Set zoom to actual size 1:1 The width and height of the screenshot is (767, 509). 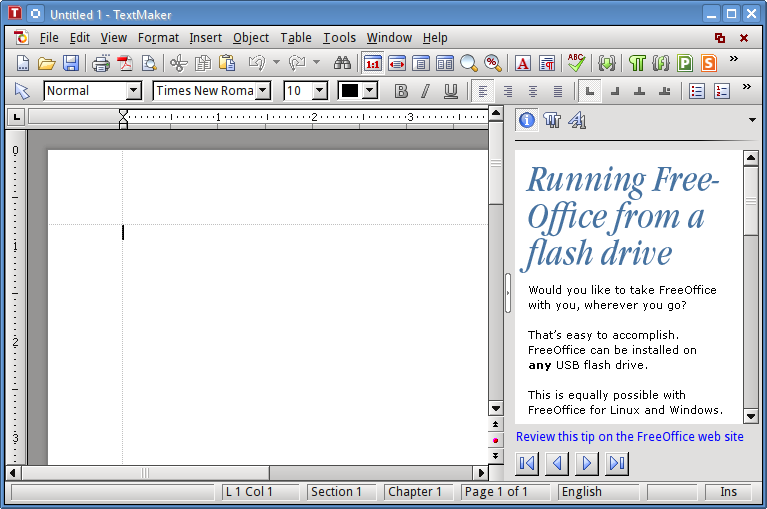tap(373, 64)
